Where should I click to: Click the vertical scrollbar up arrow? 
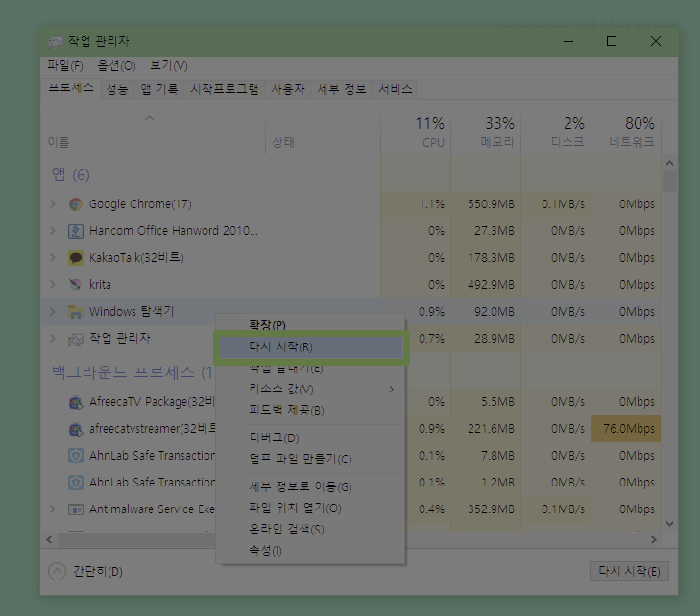pos(669,163)
